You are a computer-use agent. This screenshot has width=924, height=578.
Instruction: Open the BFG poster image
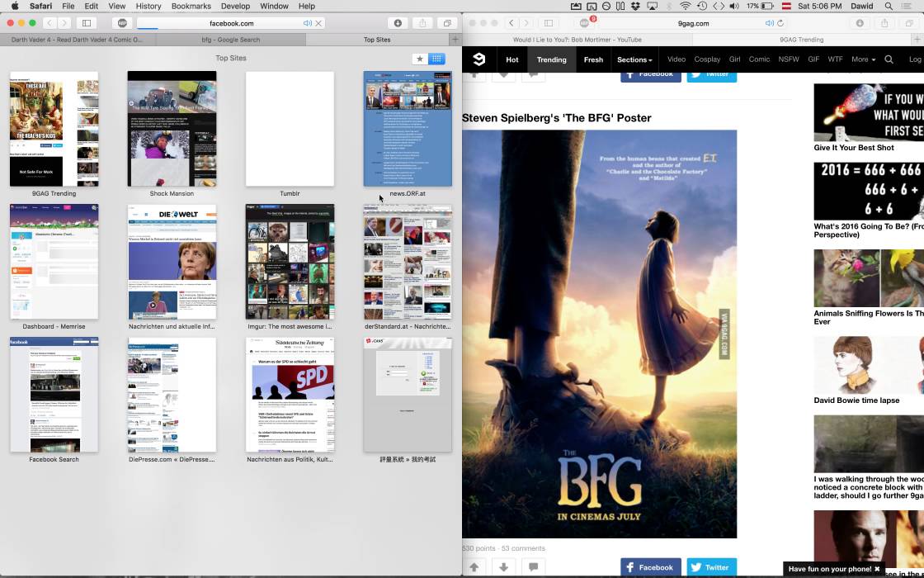click(599, 334)
